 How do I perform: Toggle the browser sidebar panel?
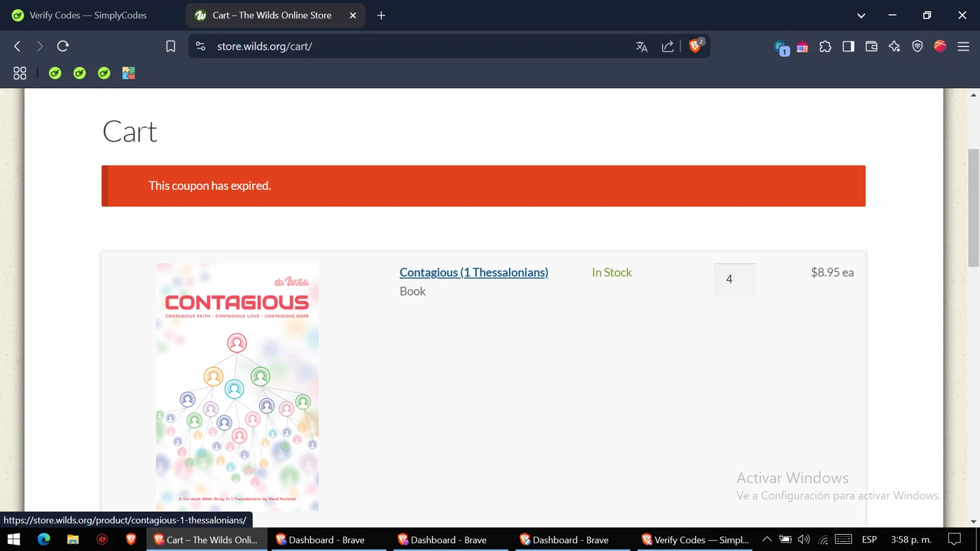pos(848,46)
